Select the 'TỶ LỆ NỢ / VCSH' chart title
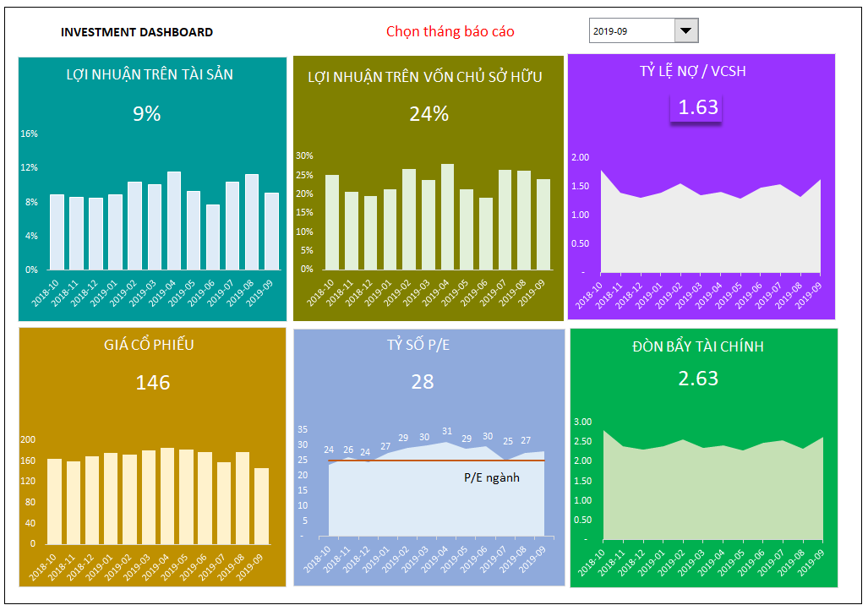Viewport: 868px width, 616px height. pos(692,71)
